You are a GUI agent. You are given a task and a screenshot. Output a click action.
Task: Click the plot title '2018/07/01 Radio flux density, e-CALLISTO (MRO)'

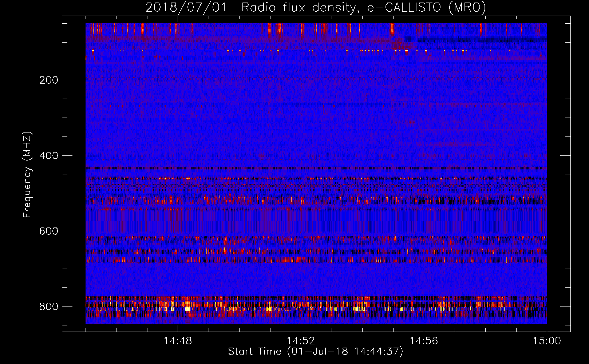click(316, 7)
